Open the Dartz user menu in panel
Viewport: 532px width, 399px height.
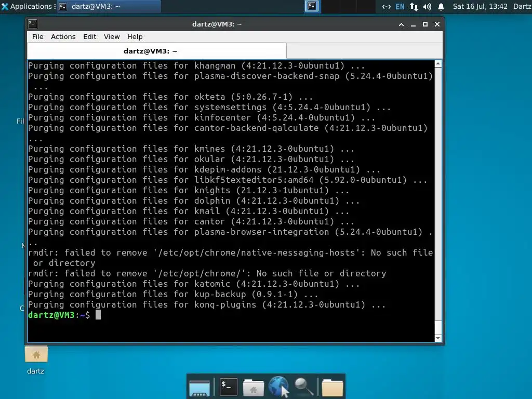point(523,6)
